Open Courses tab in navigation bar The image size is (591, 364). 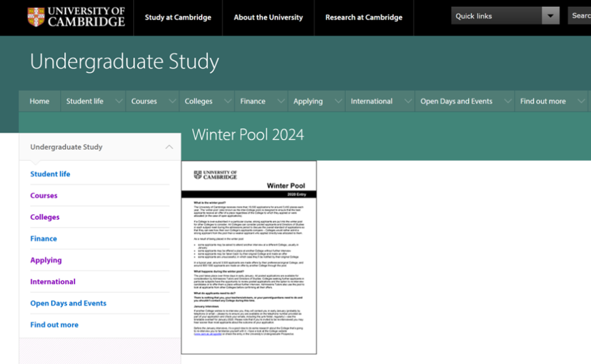point(144,101)
